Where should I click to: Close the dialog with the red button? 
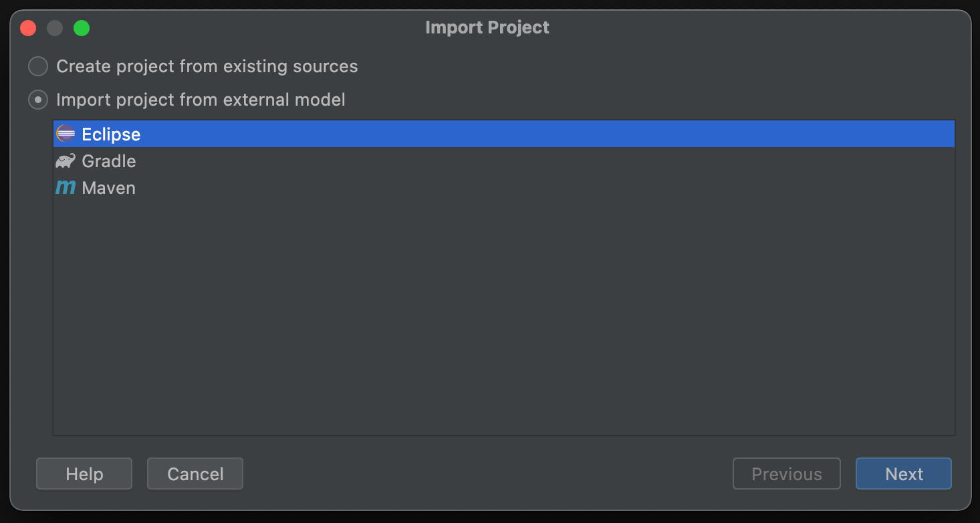click(28, 28)
